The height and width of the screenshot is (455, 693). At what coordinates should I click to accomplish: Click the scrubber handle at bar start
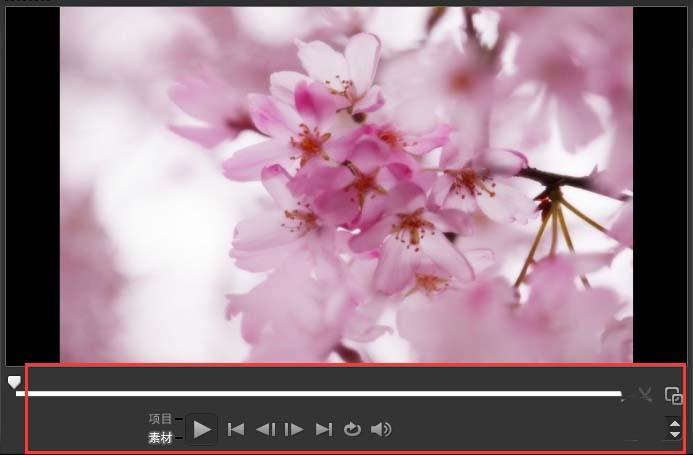click(14, 383)
